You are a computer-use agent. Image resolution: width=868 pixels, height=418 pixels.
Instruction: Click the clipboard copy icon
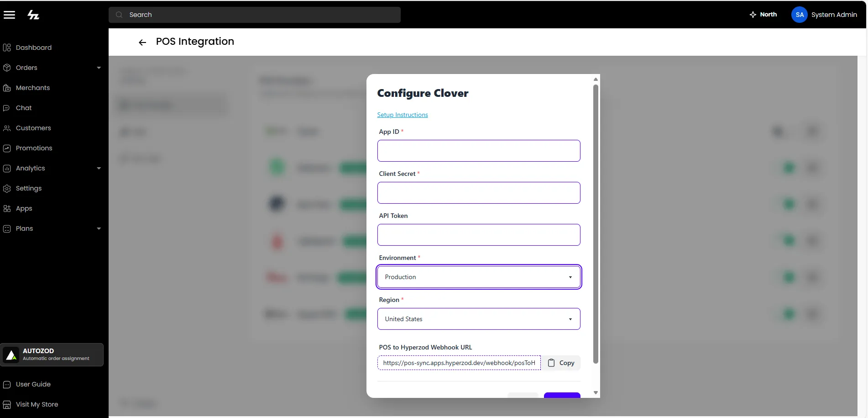pyautogui.click(x=551, y=363)
